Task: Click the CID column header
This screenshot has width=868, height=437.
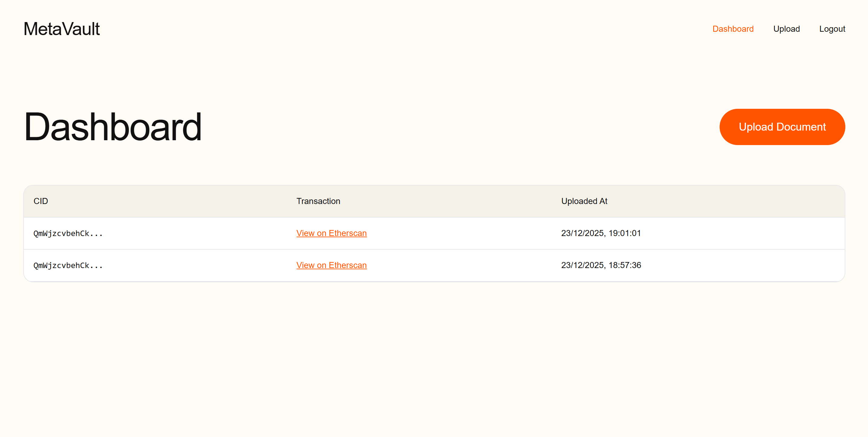Action: click(x=41, y=201)
